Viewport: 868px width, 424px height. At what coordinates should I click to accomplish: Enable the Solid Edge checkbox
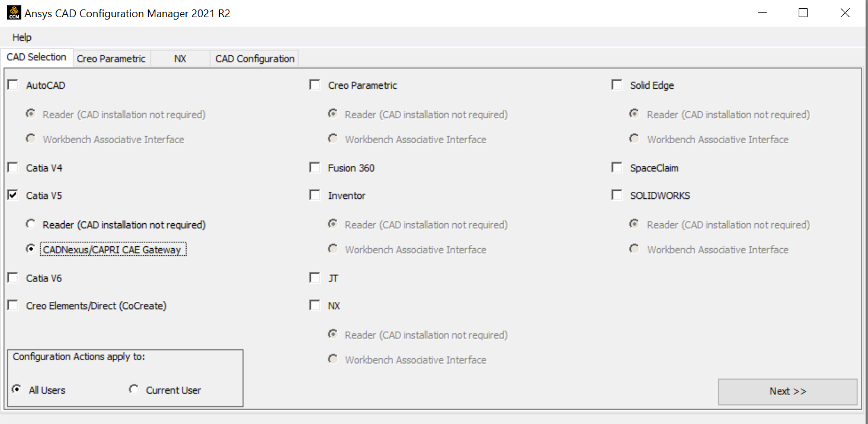617,85
